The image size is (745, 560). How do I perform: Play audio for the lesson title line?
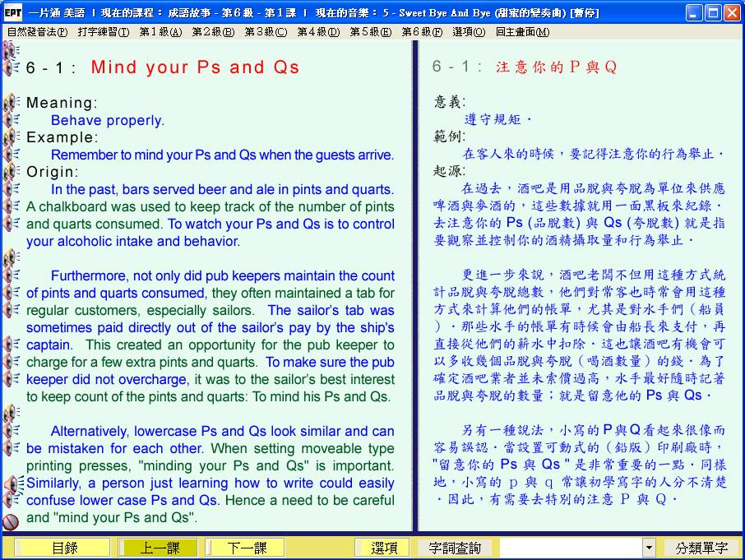[x=11, y=67]
